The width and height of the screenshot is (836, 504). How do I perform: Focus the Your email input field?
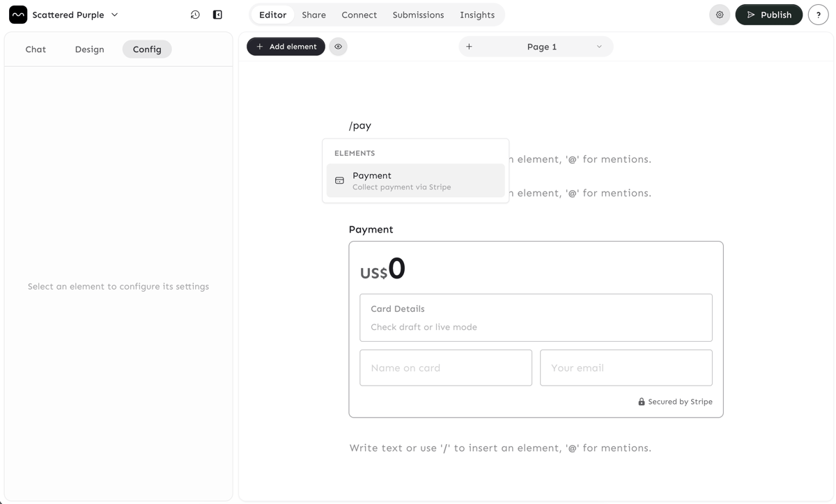(x=626, y=368)
